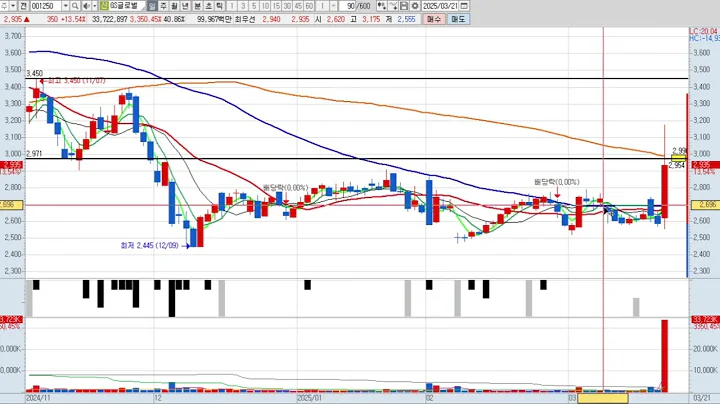Select the 주 (weekly) chart period

[163, 6]
